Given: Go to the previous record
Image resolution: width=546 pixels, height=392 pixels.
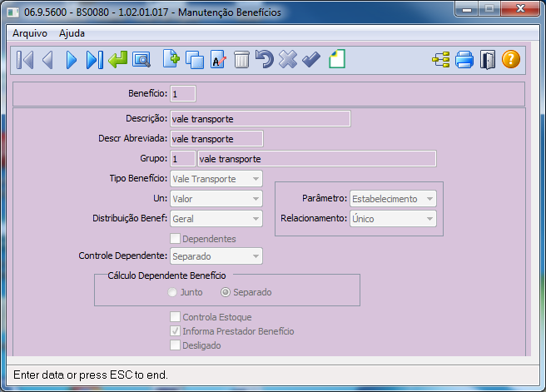Looking at the screenshot, I should 47,60.
